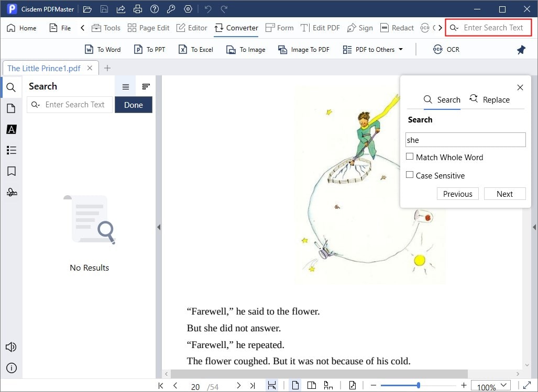Click the Print icon
538x392 pixels.
tap(138, 9)
